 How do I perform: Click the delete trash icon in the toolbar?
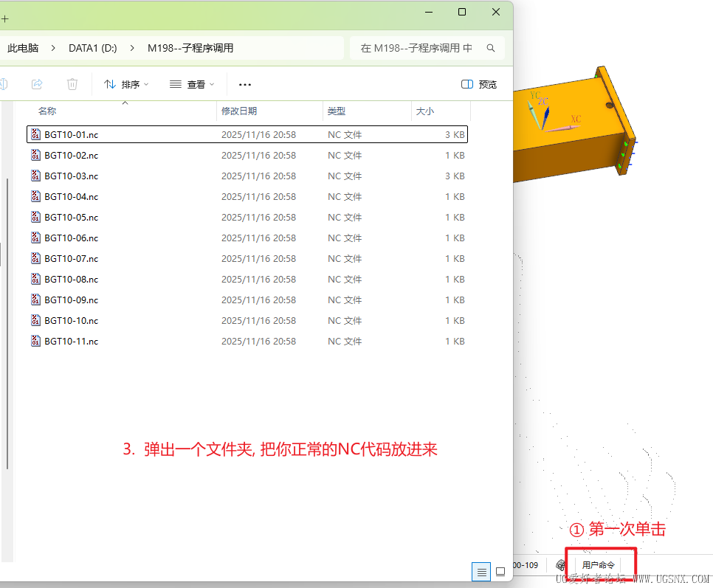tap(72, 84)
